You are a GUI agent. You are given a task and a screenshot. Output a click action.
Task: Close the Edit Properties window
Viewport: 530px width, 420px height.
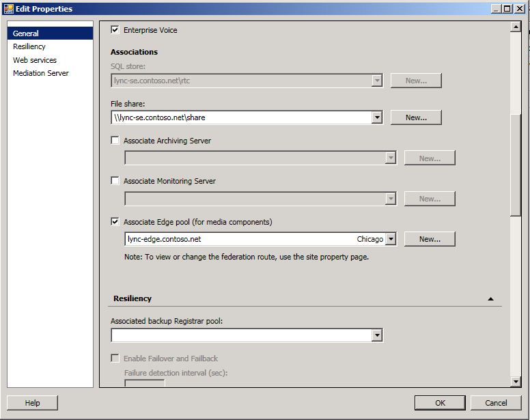click(520, 9)
